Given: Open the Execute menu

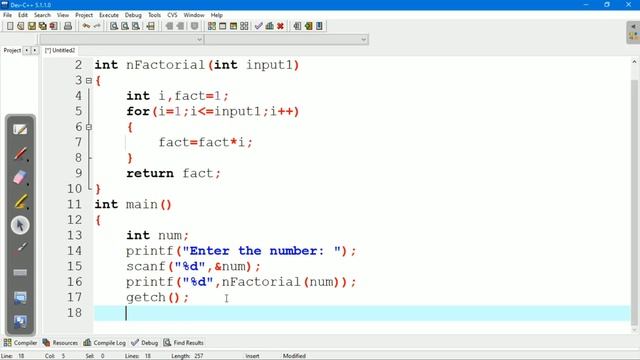Looking at the screenshot, I should (109, 15).
